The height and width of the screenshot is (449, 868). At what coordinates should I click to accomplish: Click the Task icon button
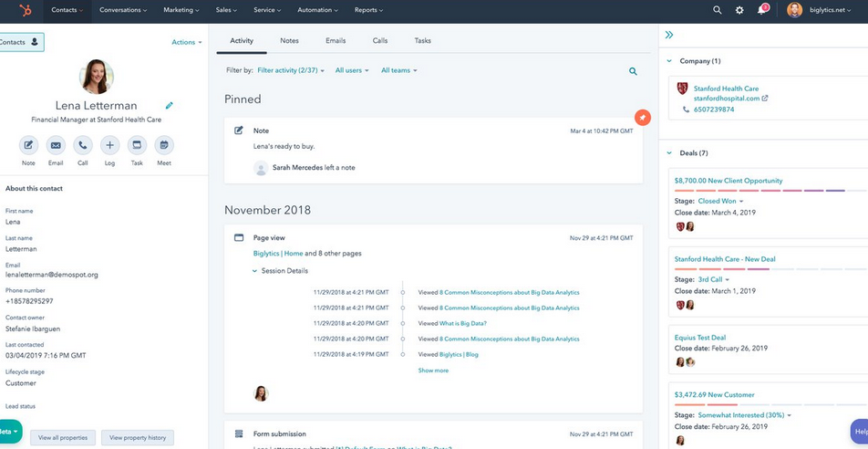tap(137, 145)
